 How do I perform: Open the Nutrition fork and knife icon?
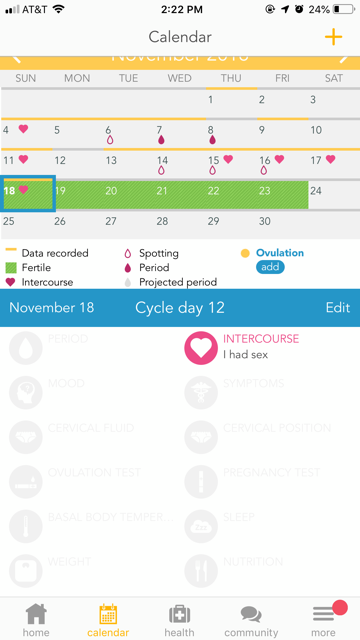click(x=201, y=571)
